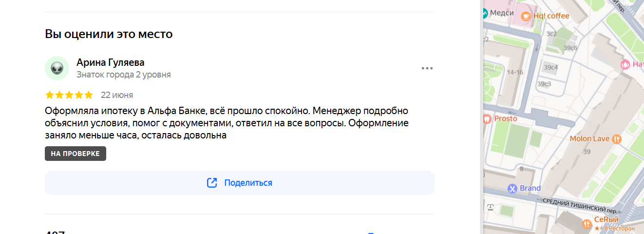Click the review text about Альфа Банк
The width and height of the screenshot is (644, 234).
(227, 123)
